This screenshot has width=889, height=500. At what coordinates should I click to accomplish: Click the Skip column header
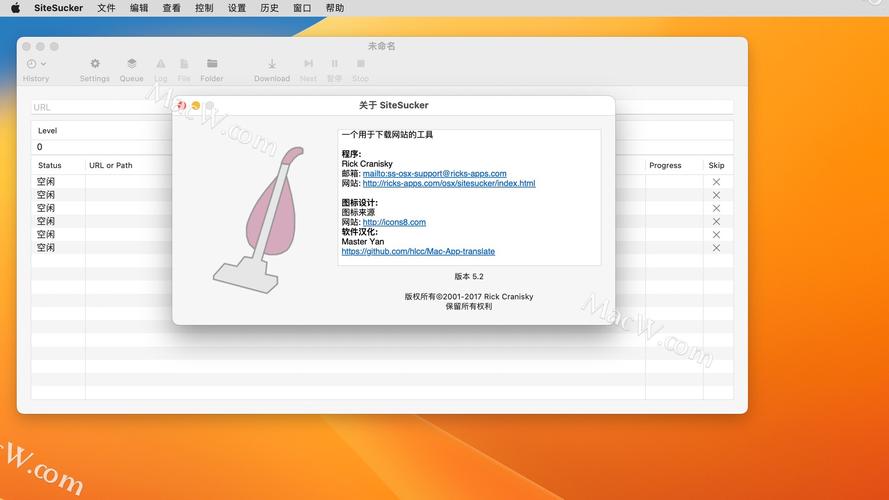[716, 165]
